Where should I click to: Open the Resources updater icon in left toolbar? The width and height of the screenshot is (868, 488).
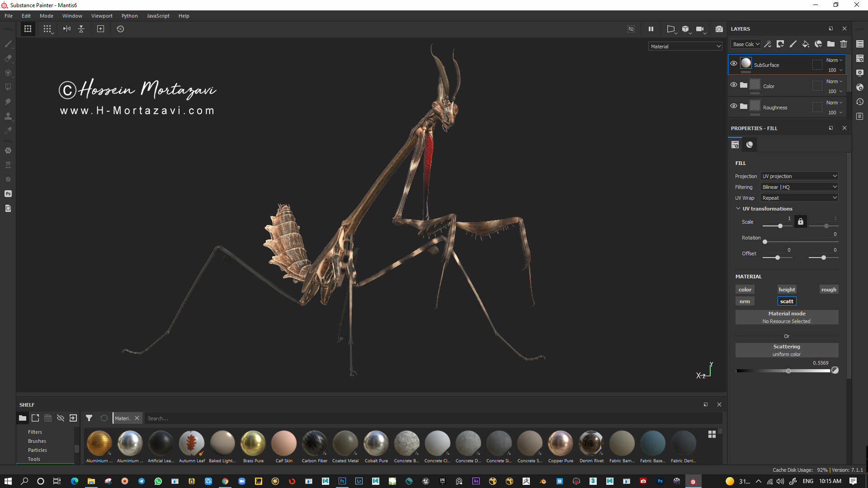coord(8,208)
